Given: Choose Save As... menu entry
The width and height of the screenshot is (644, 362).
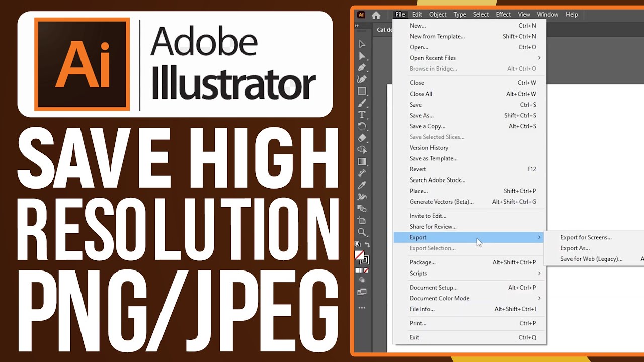Looking at the screenshot, I should [x=470, y=115].
